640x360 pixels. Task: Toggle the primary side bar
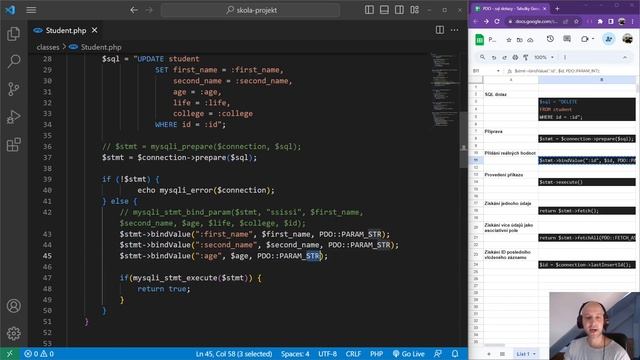coord(369,10)
